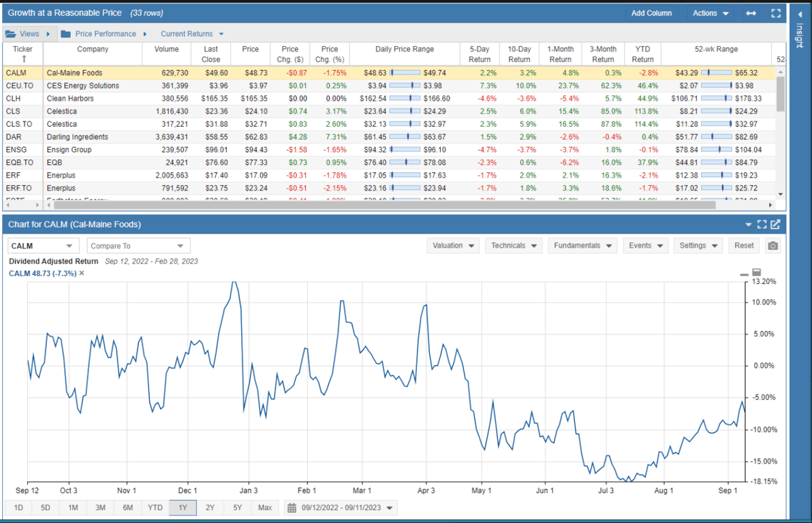
Task: Sort by the Ticker column arrow
Action: tap(24, 59)
